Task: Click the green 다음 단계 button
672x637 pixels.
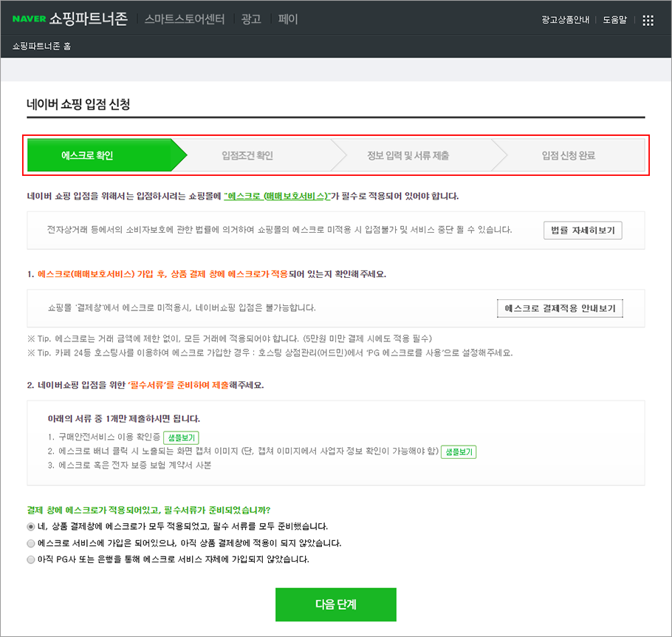Action: coord(335,604)
